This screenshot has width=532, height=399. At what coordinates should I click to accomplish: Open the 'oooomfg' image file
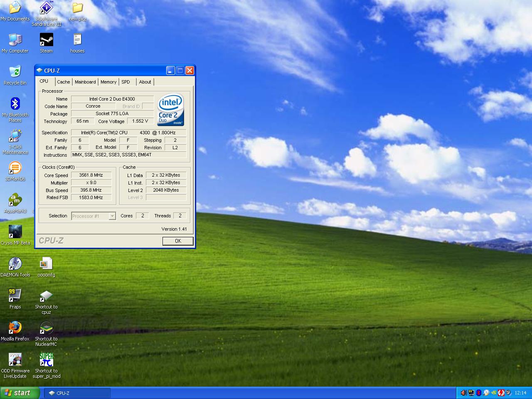click(x=46, y=267)
